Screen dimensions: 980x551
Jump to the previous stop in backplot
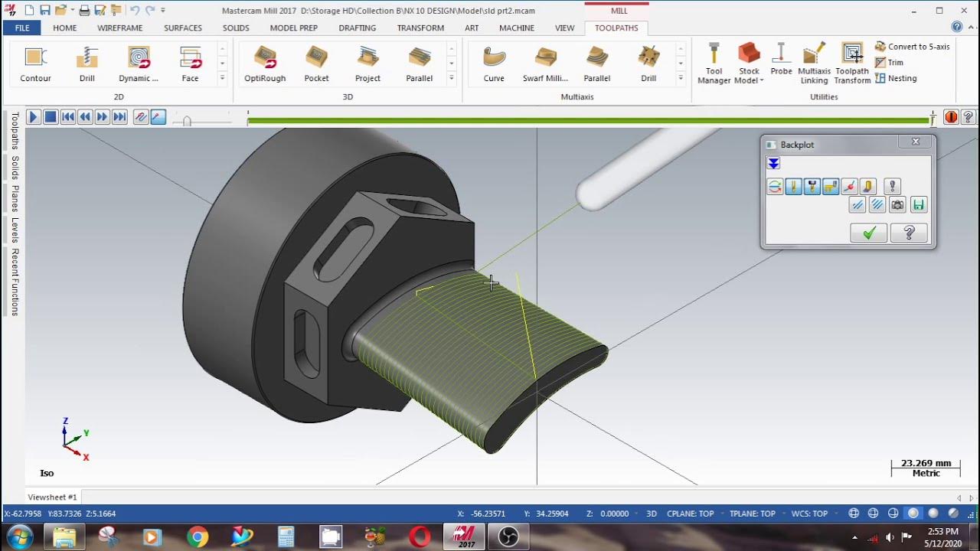[67, 117]
